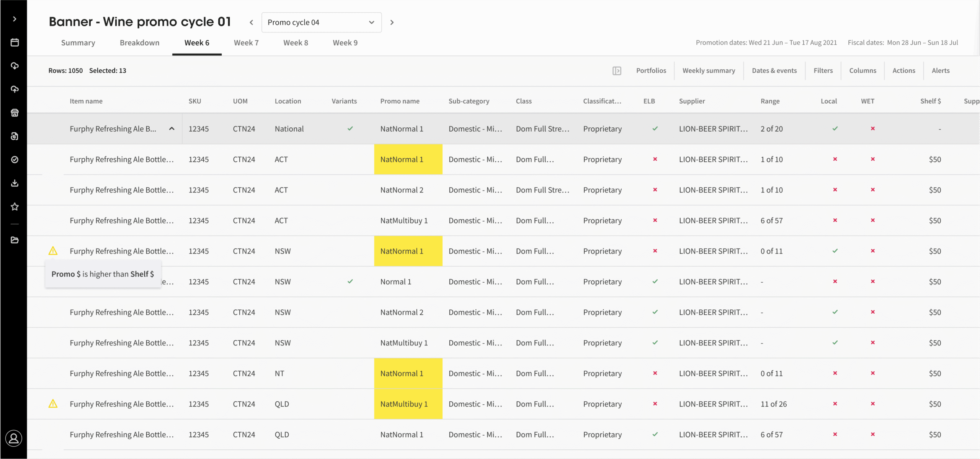Go to next promo cycle arrow
980x459 pixels.
pyautogui.click(x=392, y=23)
